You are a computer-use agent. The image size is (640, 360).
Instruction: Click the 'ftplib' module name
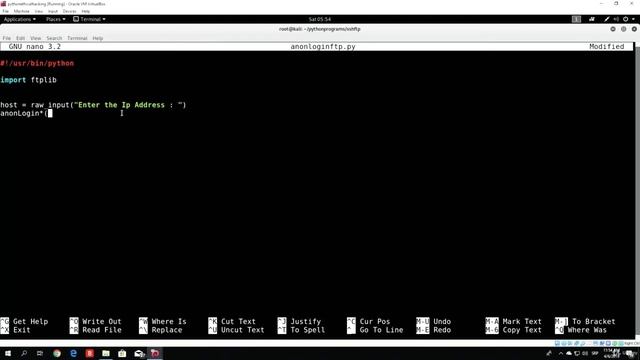click(44, 80)
